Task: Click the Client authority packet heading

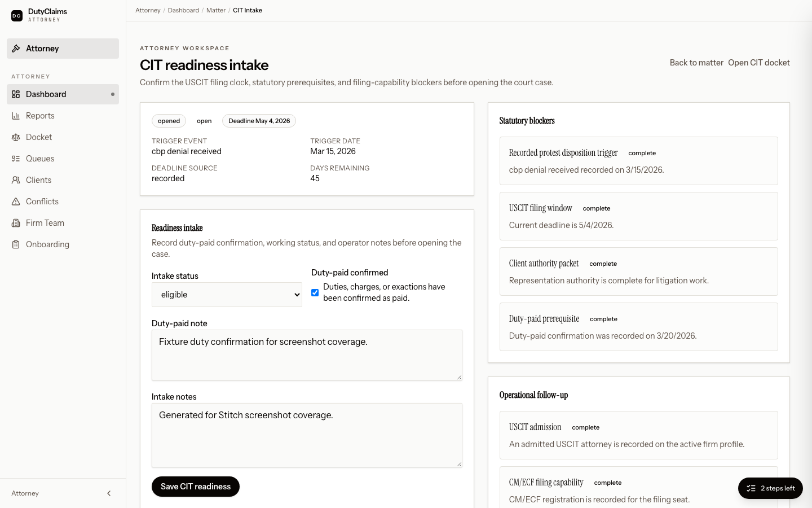Action: [x=544, y=264]
